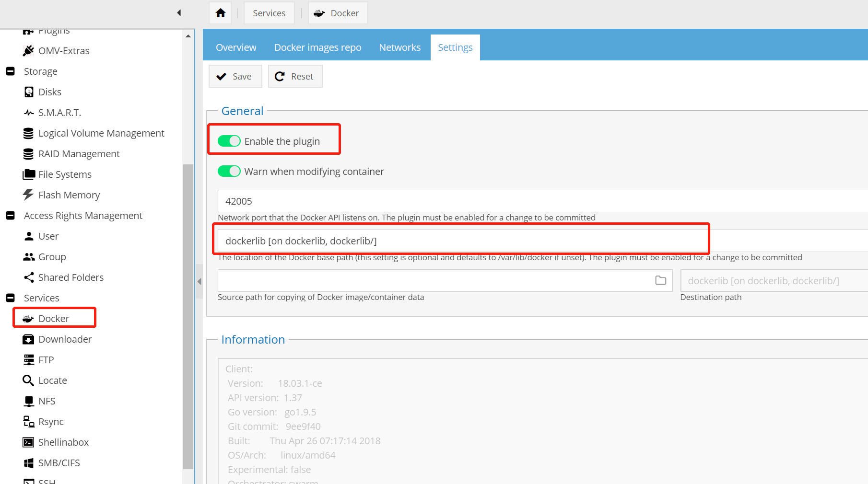Click Docker in the breadcrumb
This screenshot has width=868, height=484.
point(338,13)
